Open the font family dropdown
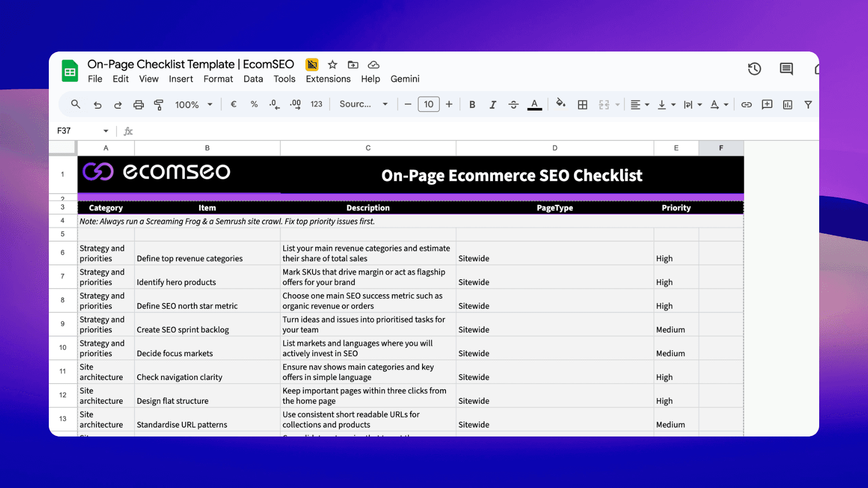Viewport: 868px width, 488px height. pos(363,104)
